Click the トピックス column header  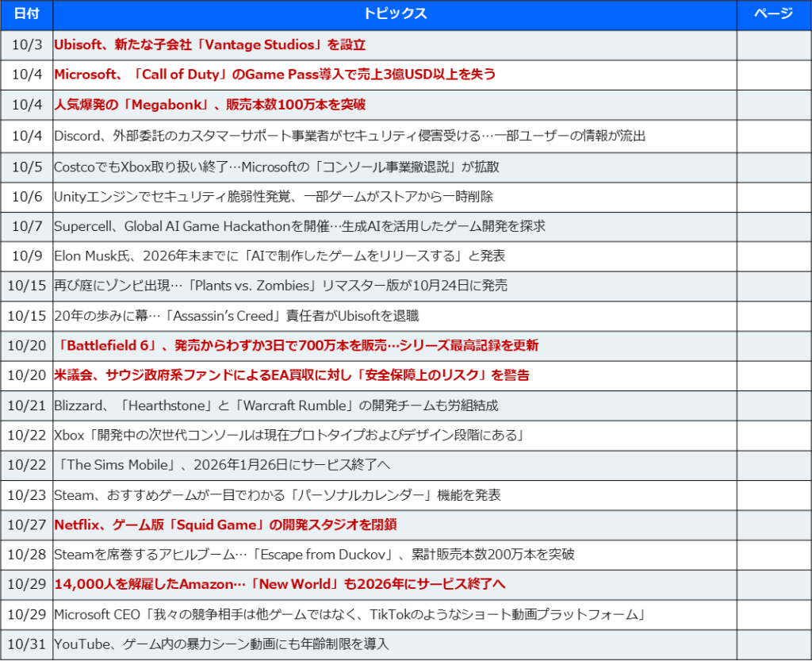click(x=394, y=14)
